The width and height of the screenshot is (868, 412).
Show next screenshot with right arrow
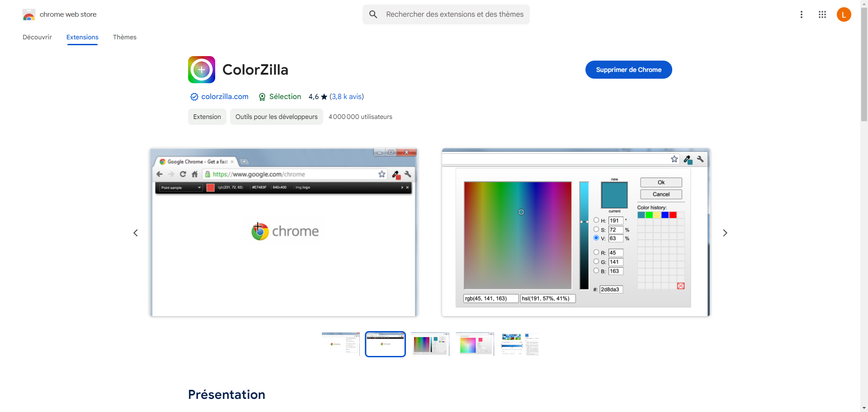coord(725,233)
